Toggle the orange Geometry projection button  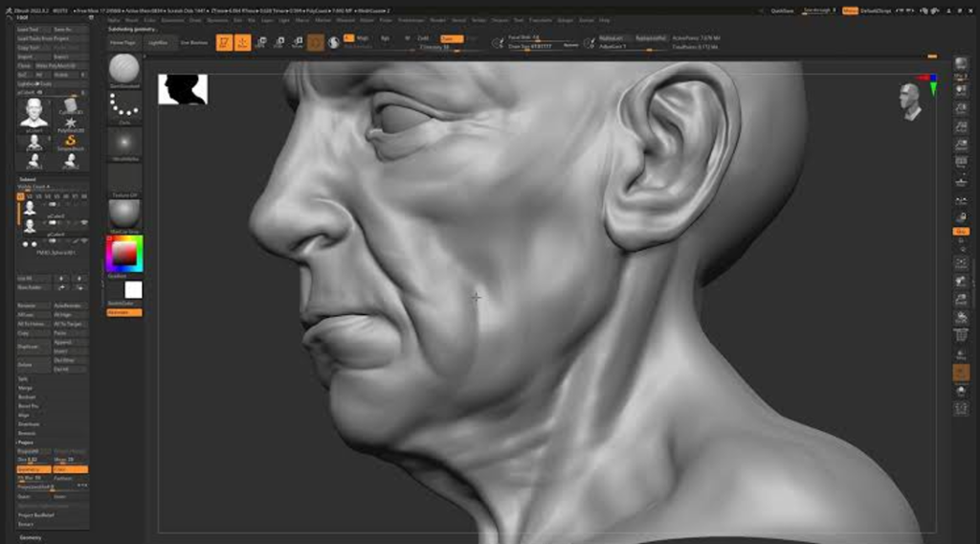33,469
